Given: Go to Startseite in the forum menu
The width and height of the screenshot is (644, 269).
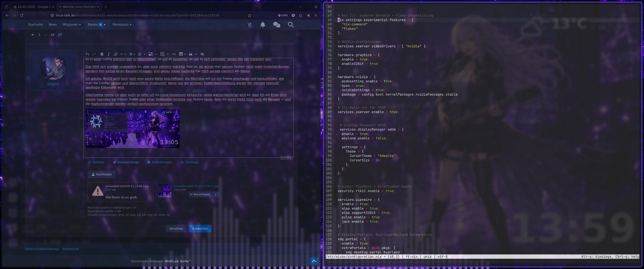Looking at the screenshot, I should [35, 24].
